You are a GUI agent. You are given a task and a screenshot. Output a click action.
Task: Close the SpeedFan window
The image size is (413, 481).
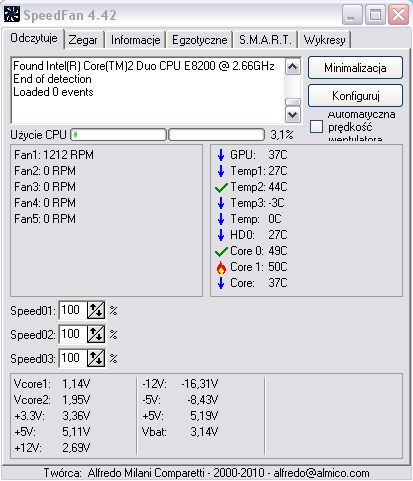pos(398,15)
